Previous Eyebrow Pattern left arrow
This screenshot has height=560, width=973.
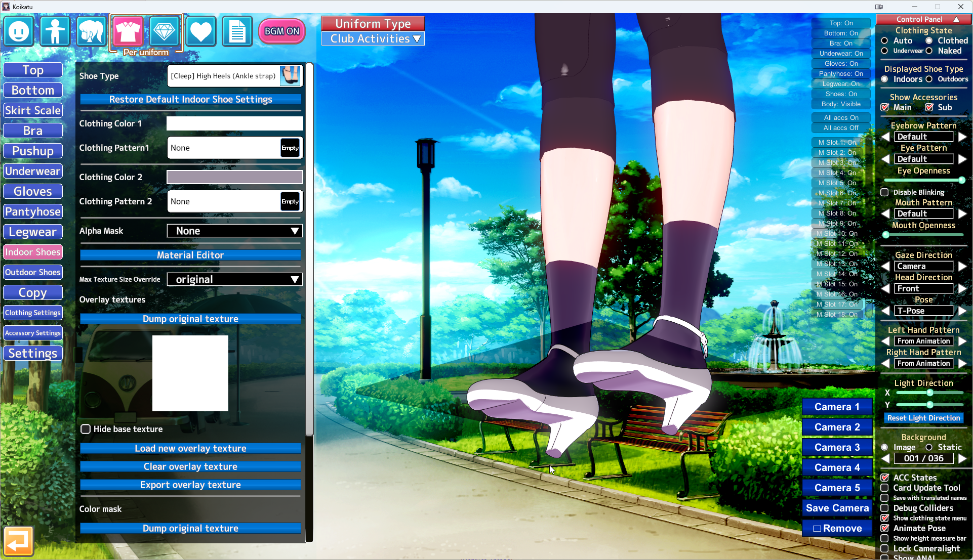pyautogui.click(x=885, y=137)
